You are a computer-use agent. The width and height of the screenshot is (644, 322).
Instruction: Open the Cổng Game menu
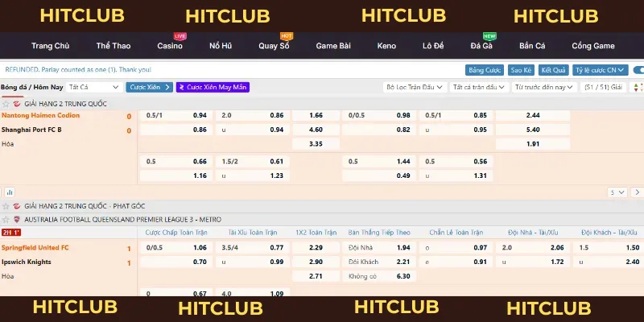pyautogui.click(x=593, y=46)
